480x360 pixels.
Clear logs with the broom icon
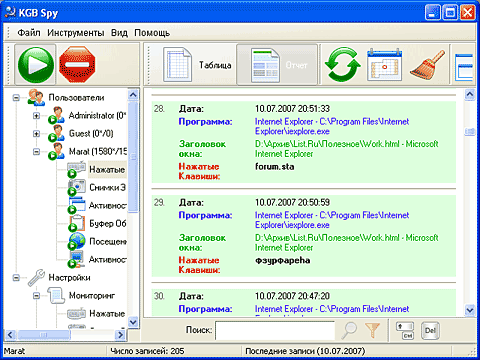[x=428, y=65]
